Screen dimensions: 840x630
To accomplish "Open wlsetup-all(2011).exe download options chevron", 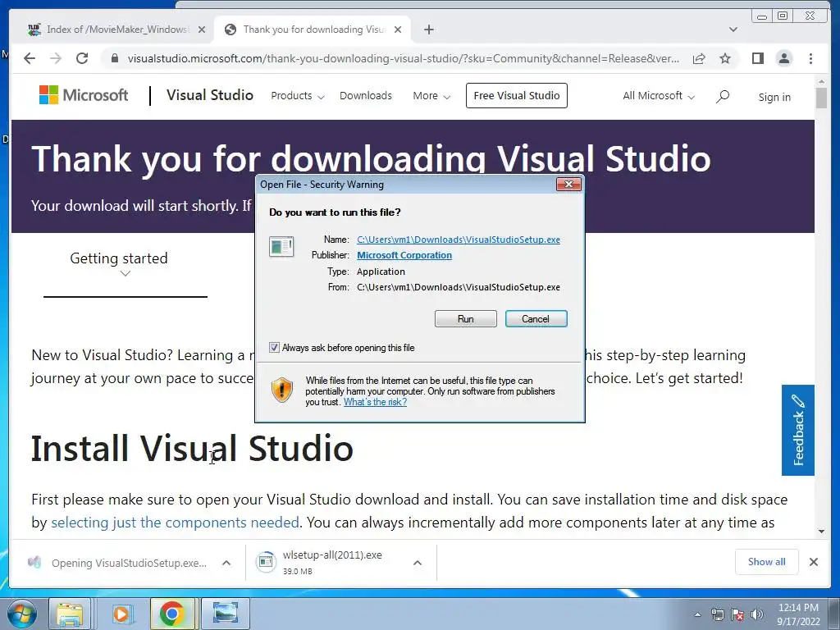I will tap(418, 563).
